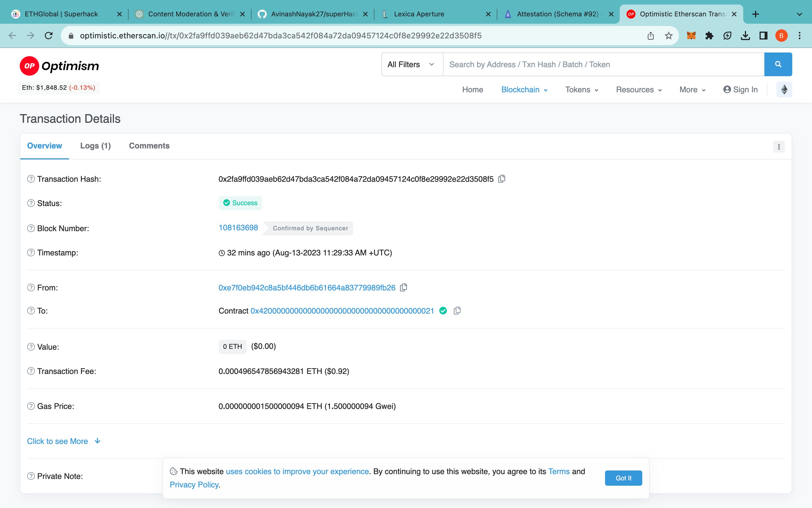This screenshot has height=508, width=812.
Task: Click the 0 ETH value badge
Action: pyautogui.click(x=233, y=346)
